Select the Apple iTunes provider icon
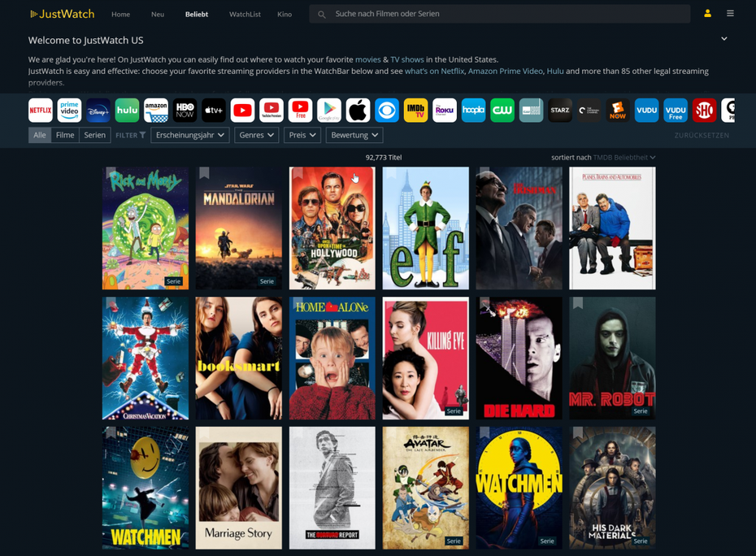The height and width of the screenshot is (556, 756). coord(358,111)
